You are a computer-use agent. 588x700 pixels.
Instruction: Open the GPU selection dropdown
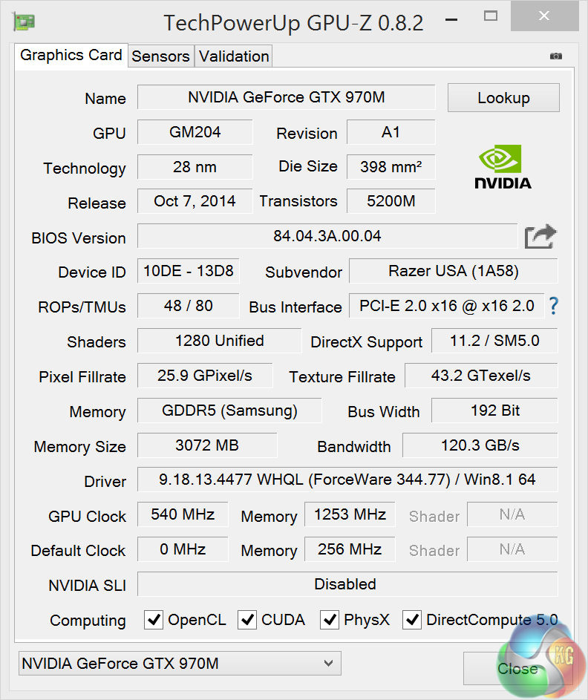click(180, 664)
